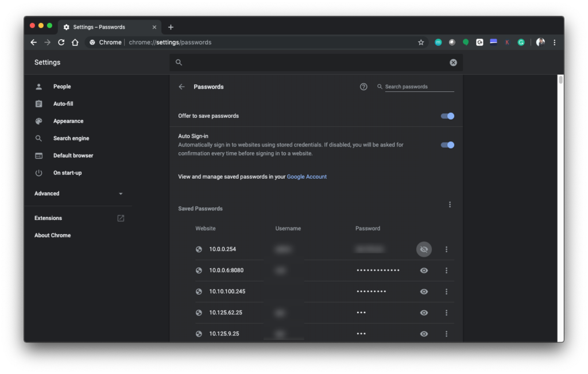Open Grammarly extension icon in toolbar
Screen dimensions: 588x374
(x=521, y=43)
